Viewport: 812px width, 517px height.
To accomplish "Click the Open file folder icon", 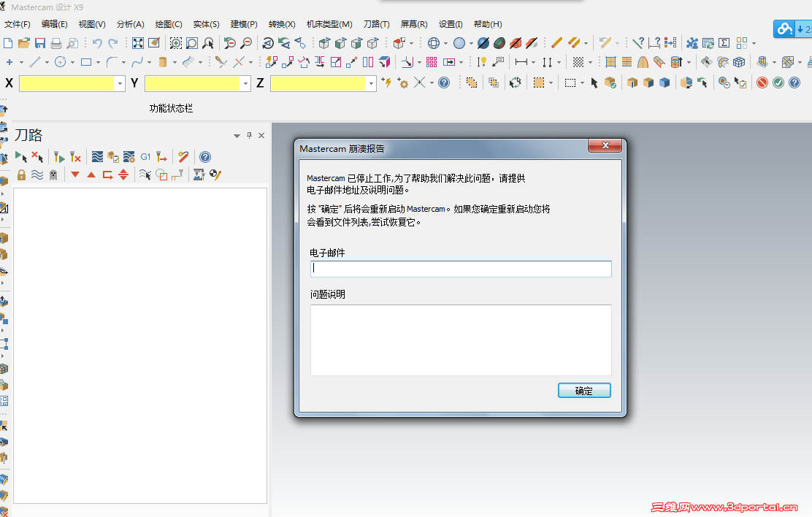I will point(24,43).
